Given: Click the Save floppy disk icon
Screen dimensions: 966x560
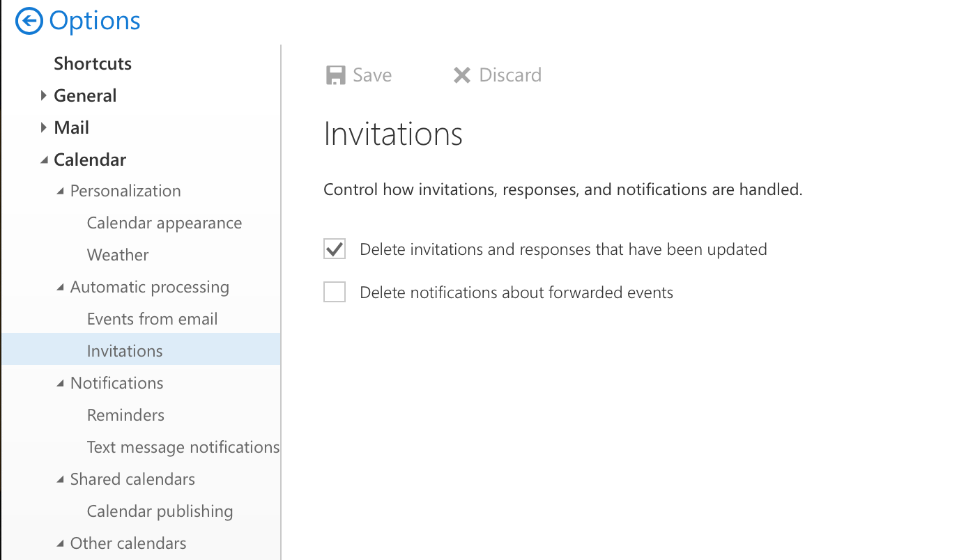Looking at the screenshot, I should click(x=336, y=75).
